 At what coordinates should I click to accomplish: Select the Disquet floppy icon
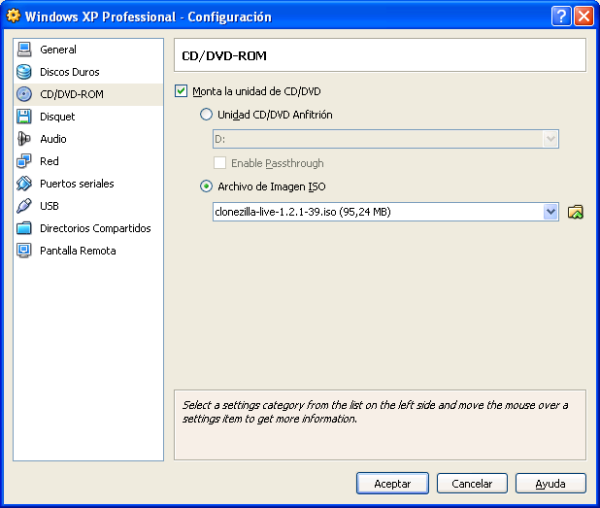pyautogui.click(x=24, y=117)
